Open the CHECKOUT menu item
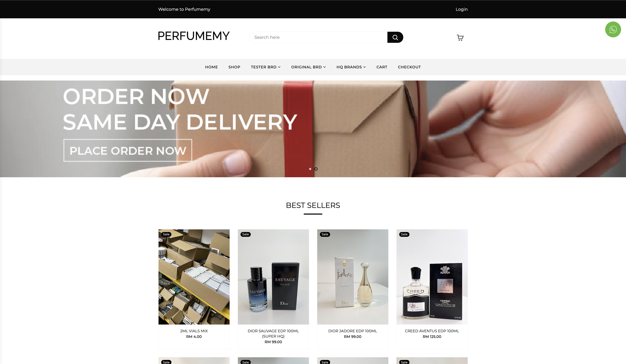Image resolution: width=626 pixels, height=364 pixels. click(x=409, y=67)
